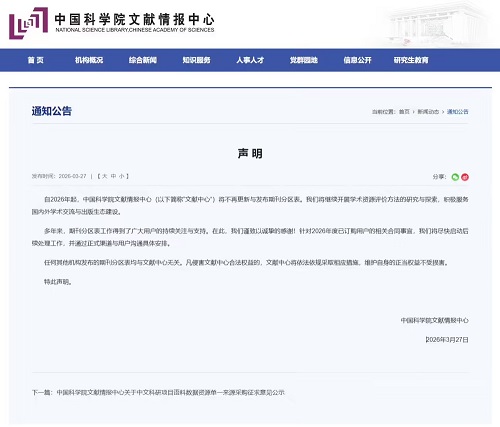Viewport: 500px width, 427px height.
Task: Open the next article link after 下一篇
Action: [171, 392]
